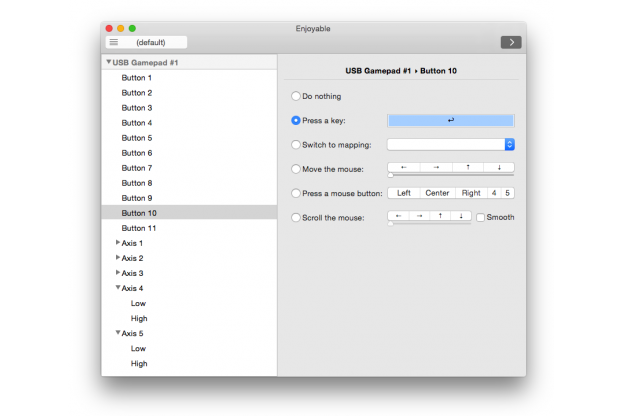This screenshot has width=623, height=416.
Task: Choose Press a mouse button radio option
Action: pos(296,193)
